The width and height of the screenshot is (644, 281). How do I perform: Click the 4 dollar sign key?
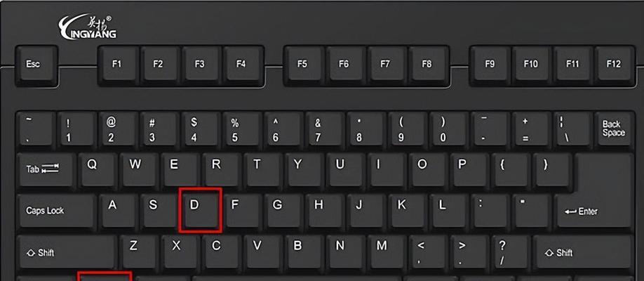point(201,129)
